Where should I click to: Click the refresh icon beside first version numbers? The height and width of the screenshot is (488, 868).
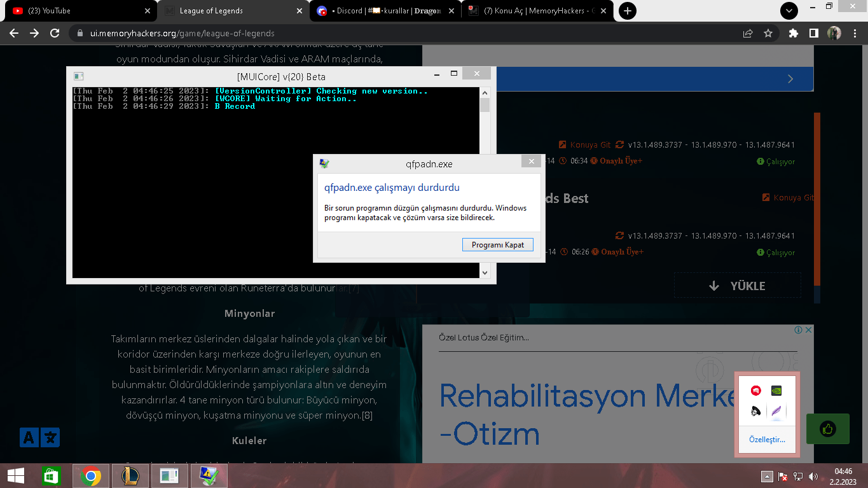click(x=620, y=145)
